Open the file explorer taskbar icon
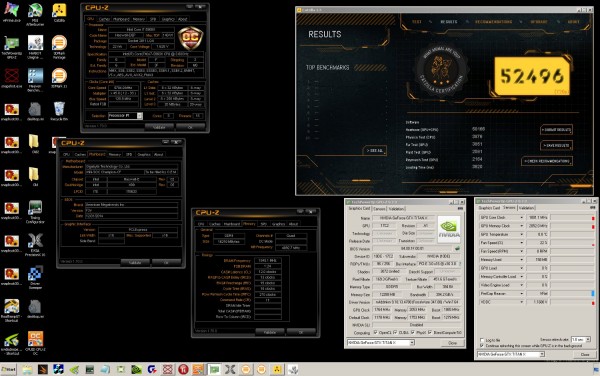Viewport: 600px width, 376px height. pyautogui.click(x=27, y=369)
